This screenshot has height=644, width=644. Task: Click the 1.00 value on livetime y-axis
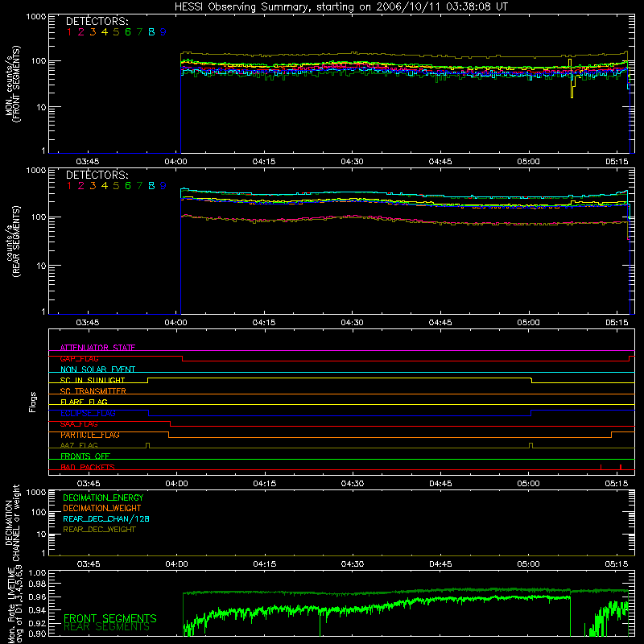[x=37, y=572]
